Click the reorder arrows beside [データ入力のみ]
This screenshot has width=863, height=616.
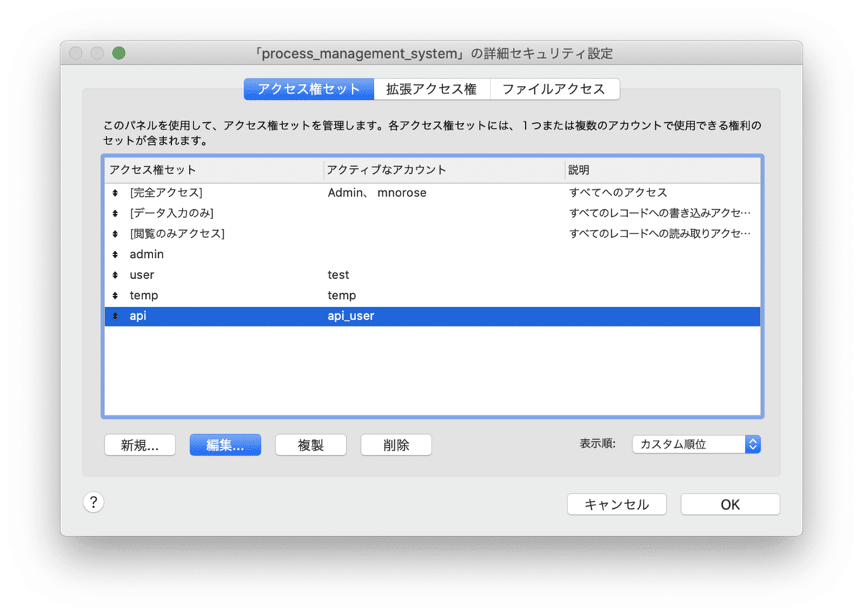[114, 213]
